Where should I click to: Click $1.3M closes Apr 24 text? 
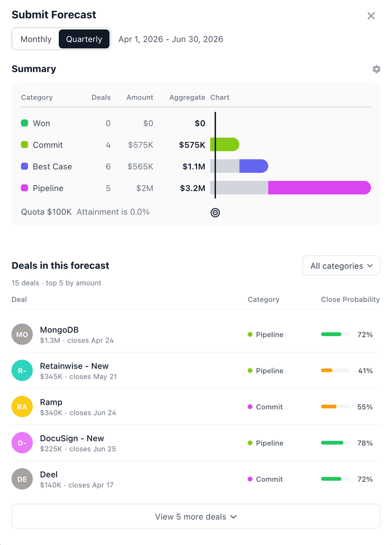[x=77, y=340]
